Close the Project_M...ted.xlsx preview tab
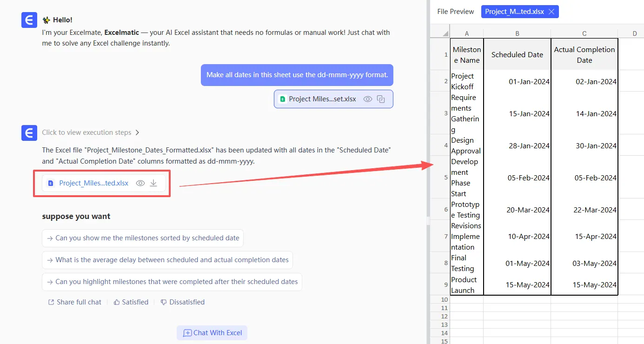The height and width of the screenshot is (344, 644). (x=551, y=12)
